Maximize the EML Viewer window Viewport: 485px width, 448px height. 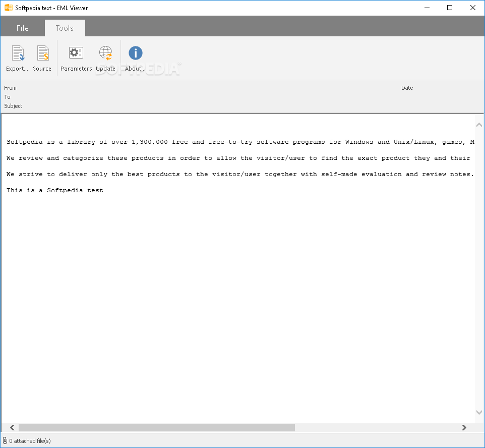pyautogui.click(x=450, y=8)
